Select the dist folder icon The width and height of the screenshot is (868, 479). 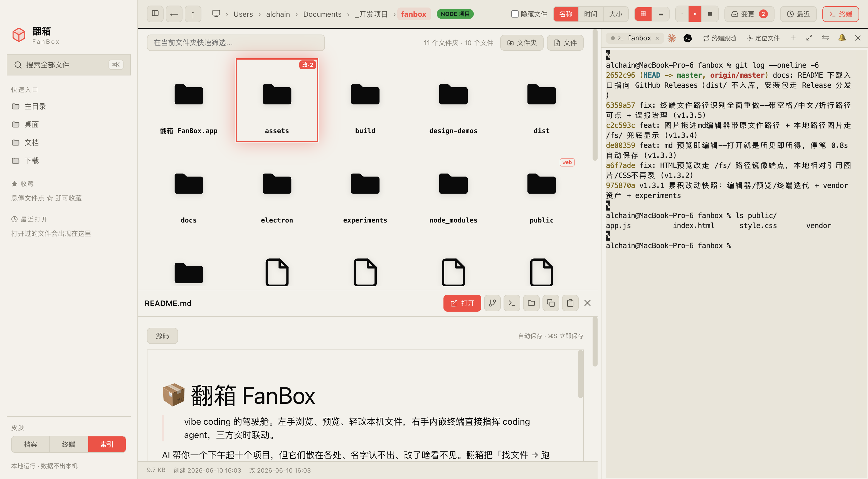click(541, 94)
